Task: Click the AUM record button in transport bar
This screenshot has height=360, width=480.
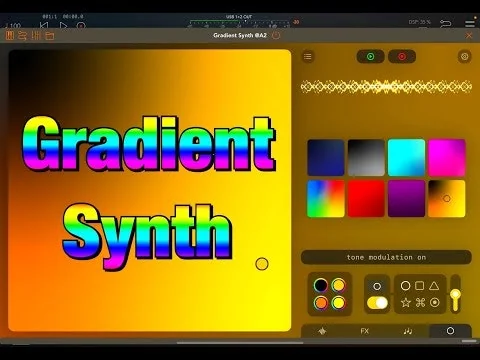Action: (81, 25)
